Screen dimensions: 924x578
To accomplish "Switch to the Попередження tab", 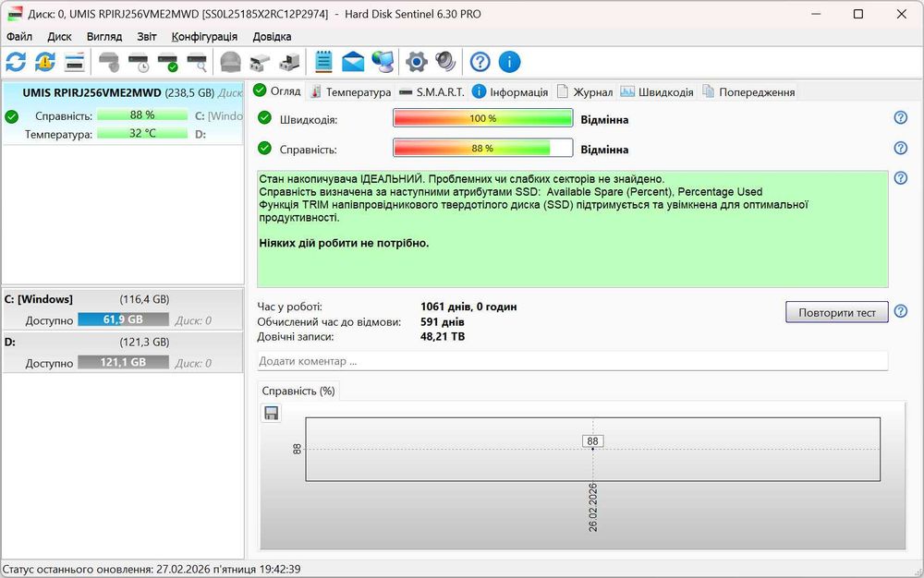I will 748,92.
